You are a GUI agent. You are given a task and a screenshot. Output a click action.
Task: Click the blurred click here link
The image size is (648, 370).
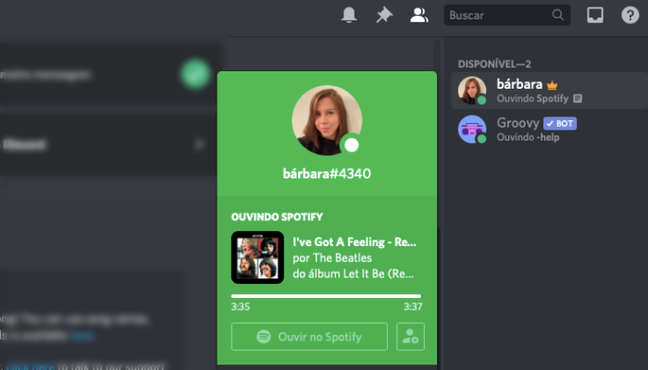point(31,366)
